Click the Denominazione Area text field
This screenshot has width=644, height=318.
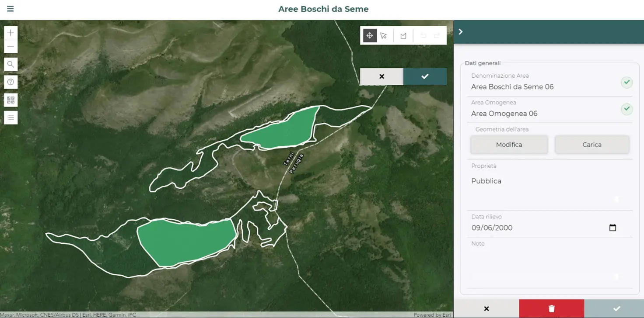click(542, 87)
